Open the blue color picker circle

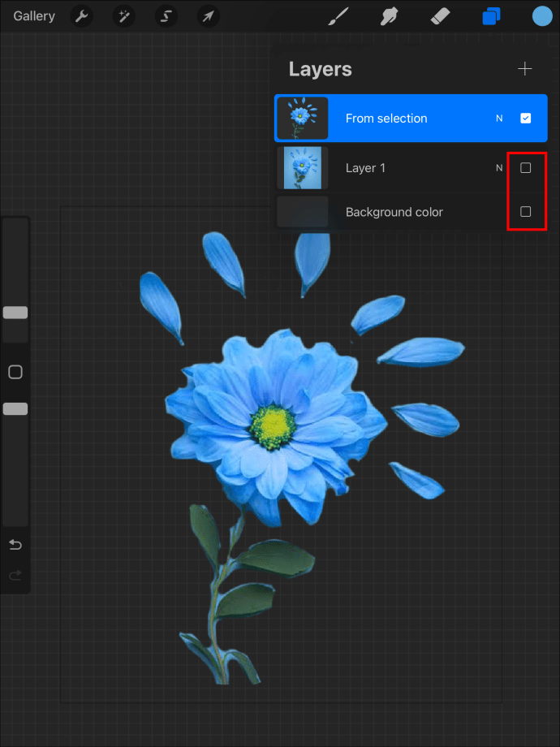point(542,16)
